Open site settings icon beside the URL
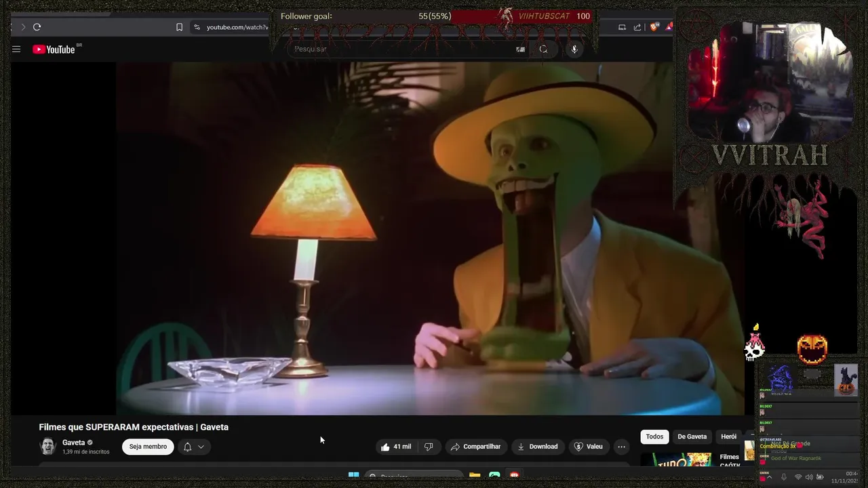The width and height of the screenshot is (868, 488). [197, 27]
